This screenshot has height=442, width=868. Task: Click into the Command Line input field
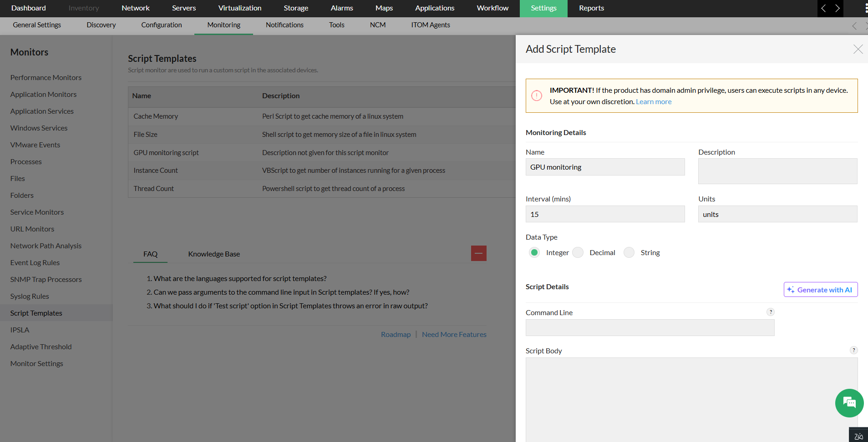[x=650, y=328]
